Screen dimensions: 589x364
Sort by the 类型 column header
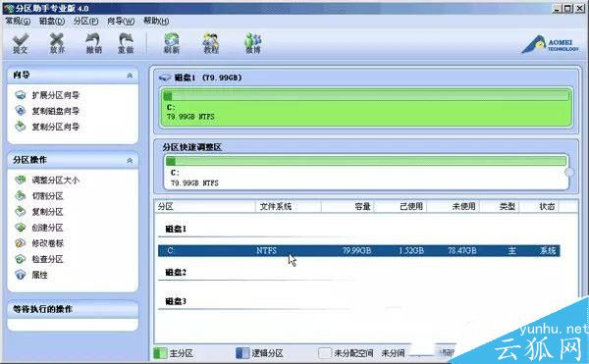point(500,206)
